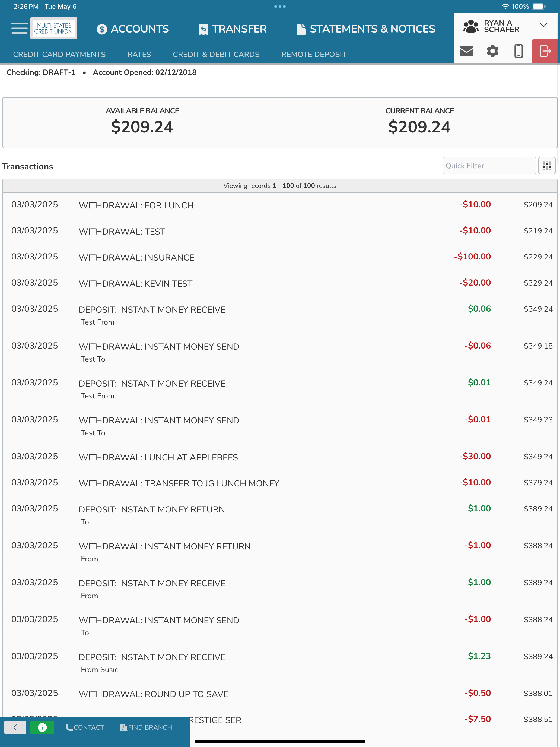Image resolution: width=560 pixels, height=747 pixels.
Task: Open Remote Deposit
Action: (x=314, y=54)
